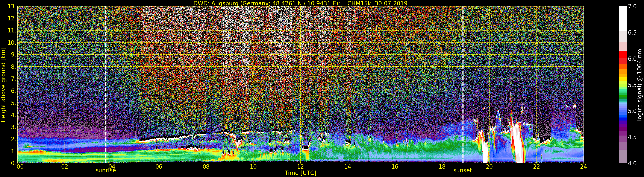Viewport: 644px width, 177px height.
Task: Click the time axis tick label '20'
Action: 489,166
